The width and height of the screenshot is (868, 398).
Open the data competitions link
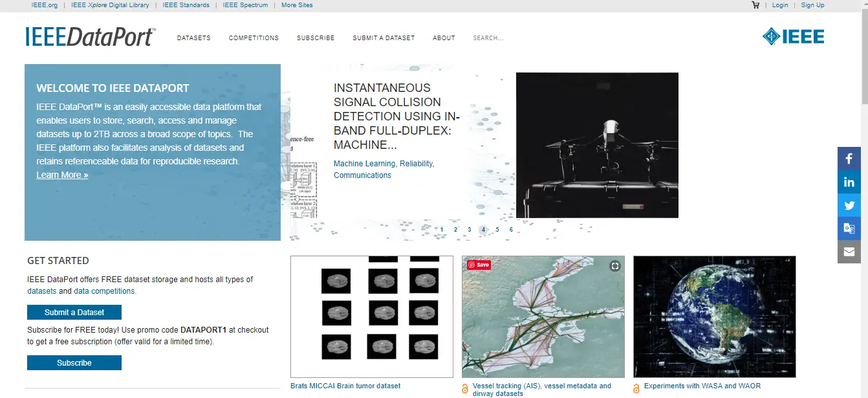coord(104,291)
